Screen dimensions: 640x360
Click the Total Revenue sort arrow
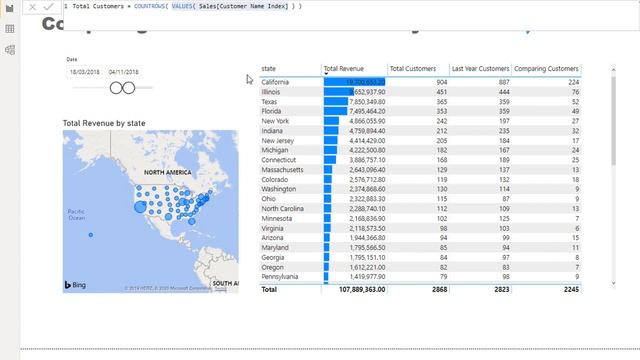326,74
